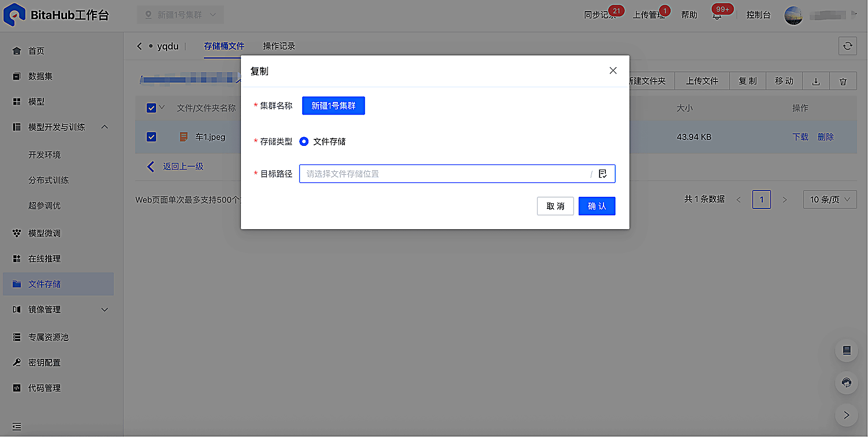Open 密钥配置 key icon in sidebar
Screen dimensions: 868x437
click(x=17, y=362)
